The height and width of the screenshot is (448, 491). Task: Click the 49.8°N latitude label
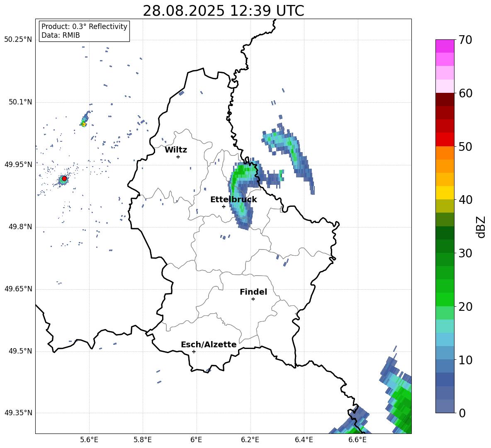point(20,227)
